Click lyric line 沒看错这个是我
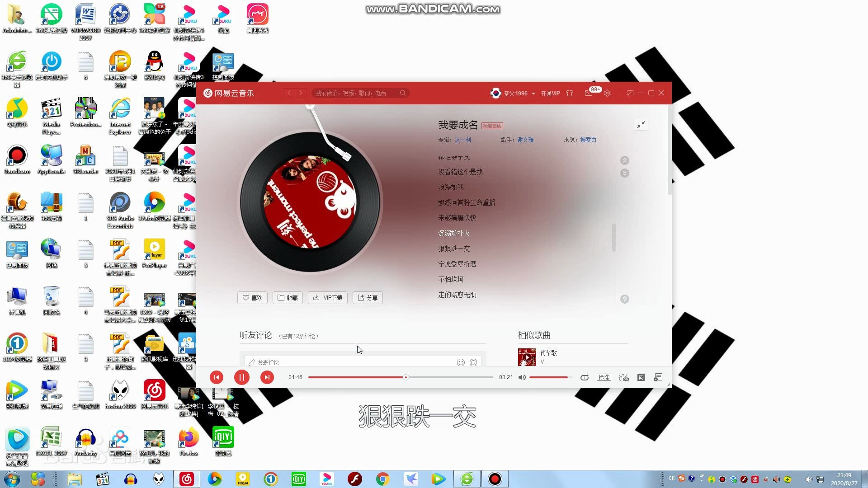 [x=460, y=172]
